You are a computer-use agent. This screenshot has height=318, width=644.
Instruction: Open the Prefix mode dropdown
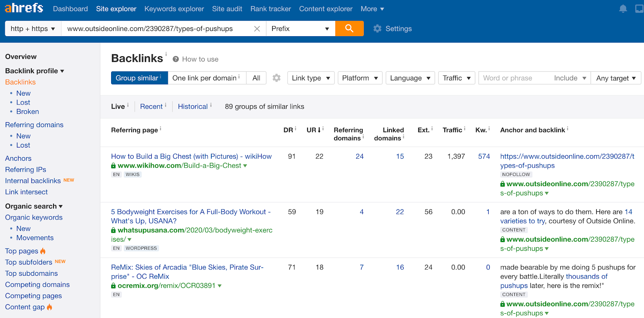pyautogui.click(x=301, y=29)
